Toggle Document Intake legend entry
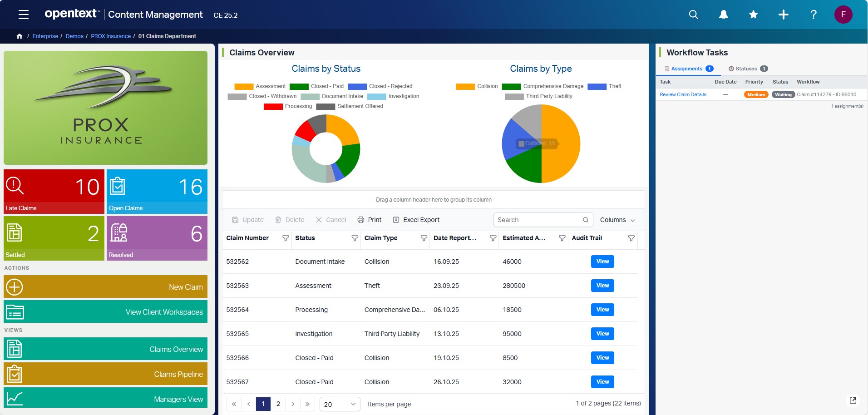 332,96
